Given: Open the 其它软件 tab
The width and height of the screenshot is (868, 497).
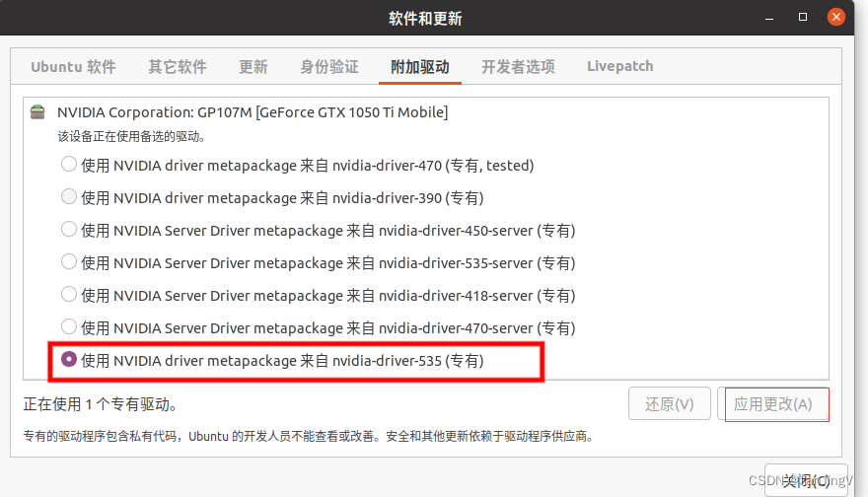Looking at the screenshot, I should 178,67.
